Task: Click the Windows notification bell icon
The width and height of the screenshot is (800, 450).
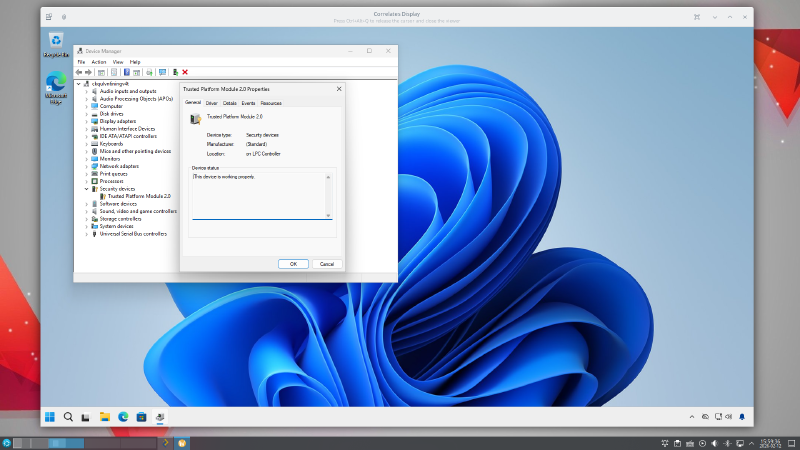Action: pyautogui.click(x=742, y=417)
